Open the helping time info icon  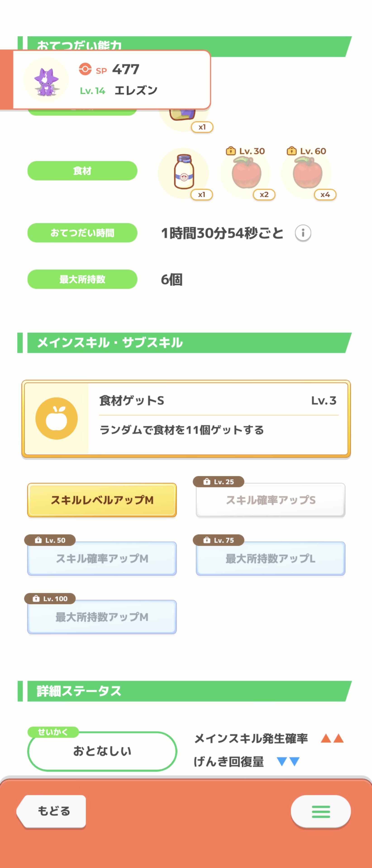click(303, 233)
